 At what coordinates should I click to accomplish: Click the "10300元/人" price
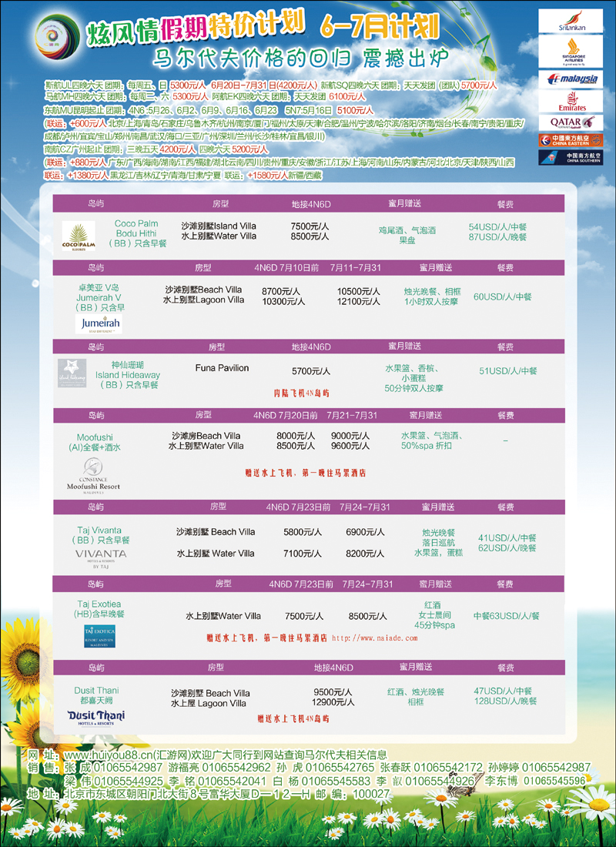(x=283, y=301)
